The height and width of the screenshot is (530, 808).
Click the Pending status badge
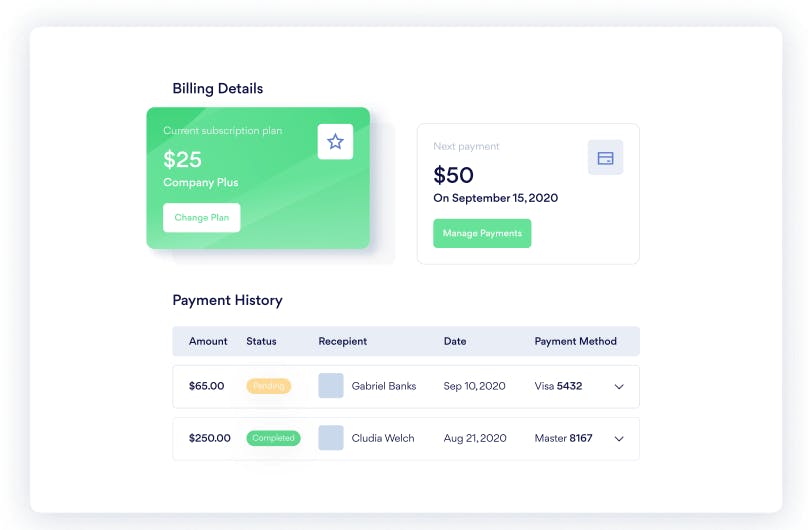[268, 386]
